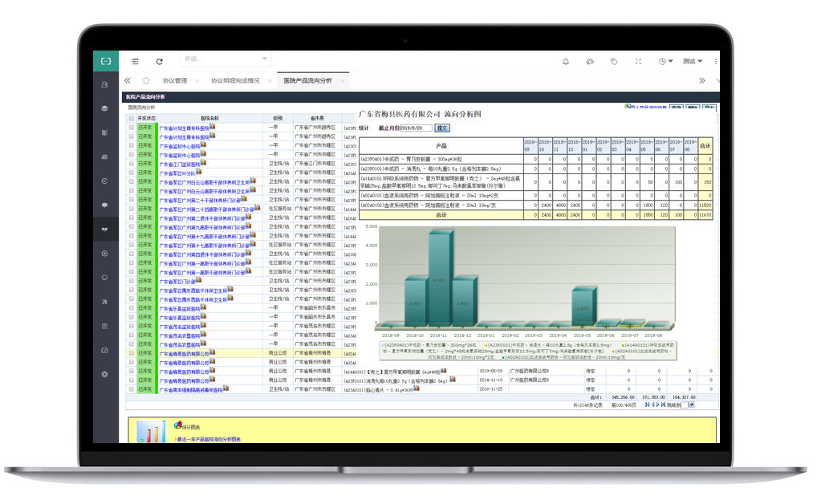Go to the home tab icon
Viewport: 817px width, 504px height.
coord(146,81)
